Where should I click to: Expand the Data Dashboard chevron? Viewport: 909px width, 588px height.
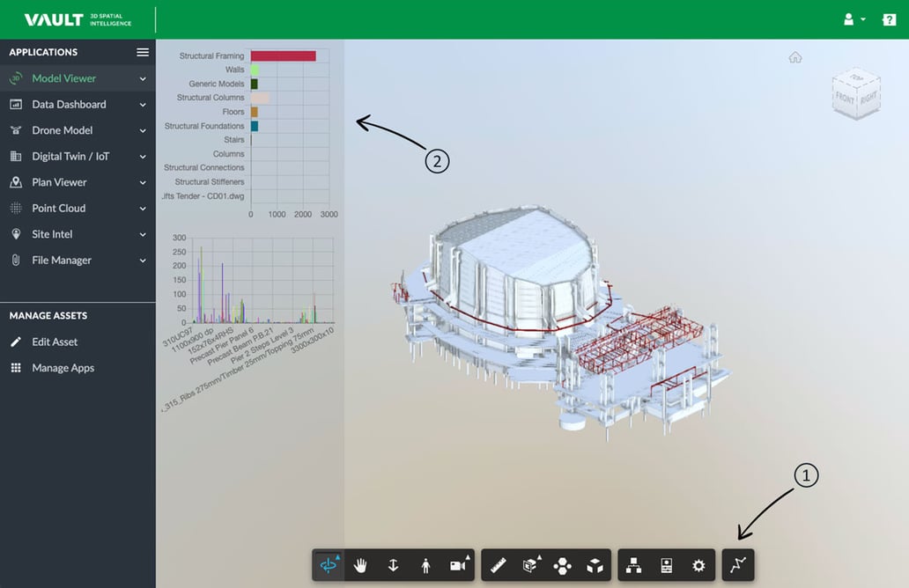143,105
